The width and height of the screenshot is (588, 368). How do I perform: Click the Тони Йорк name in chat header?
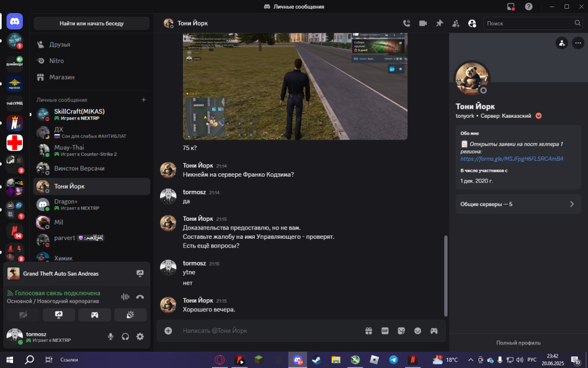point(193,23)
